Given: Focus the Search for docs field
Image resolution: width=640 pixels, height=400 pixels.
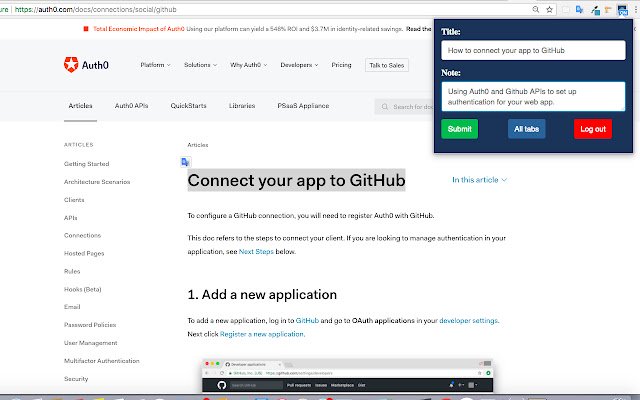Looking at the screenshot, I should tap(404, 107).
